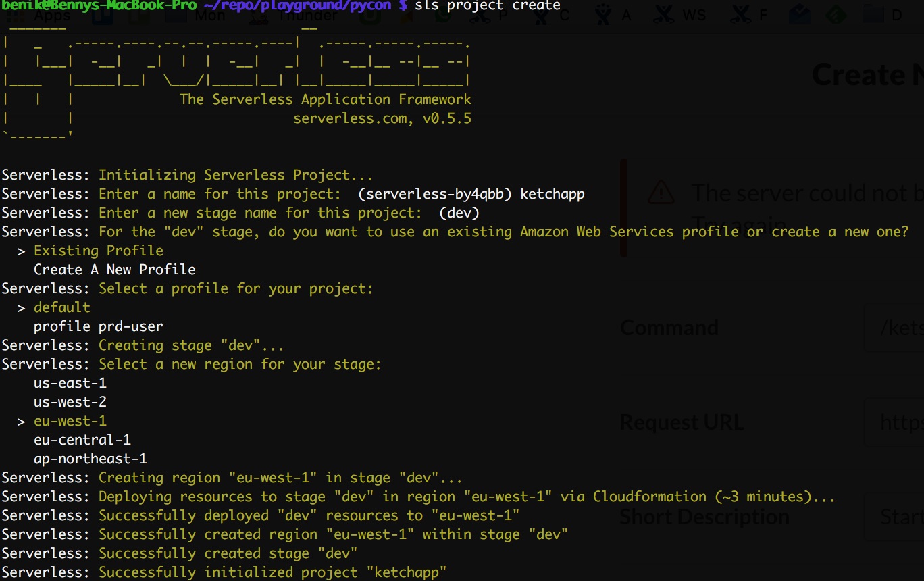Viewport: 924px width, 581px height.
Task: Click the Command field in background browser
Action: click(894, 328)
